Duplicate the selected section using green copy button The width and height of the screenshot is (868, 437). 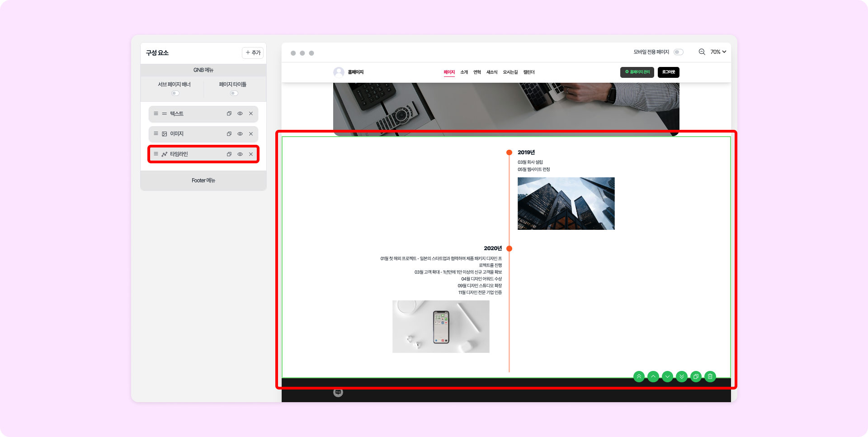[696, 376]
